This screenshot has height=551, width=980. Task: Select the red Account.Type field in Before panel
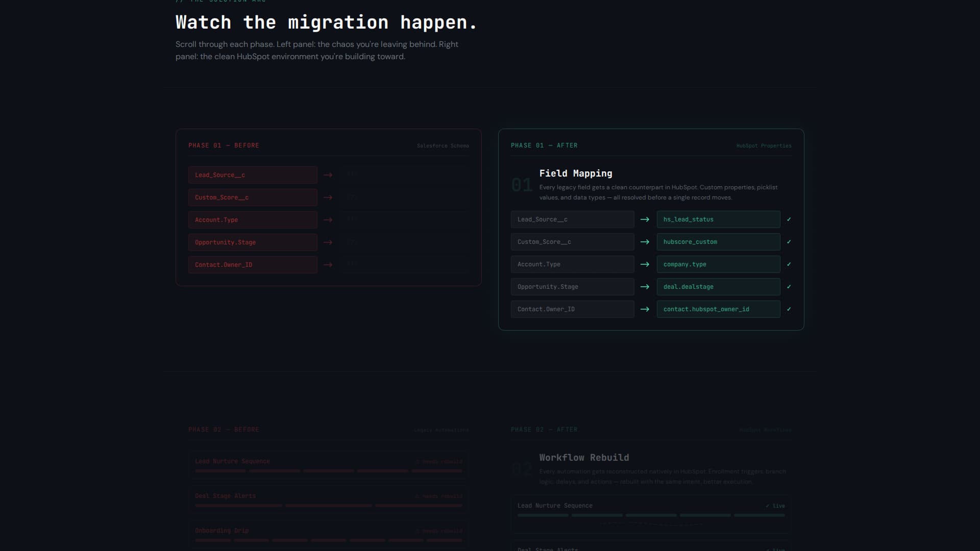253,220
